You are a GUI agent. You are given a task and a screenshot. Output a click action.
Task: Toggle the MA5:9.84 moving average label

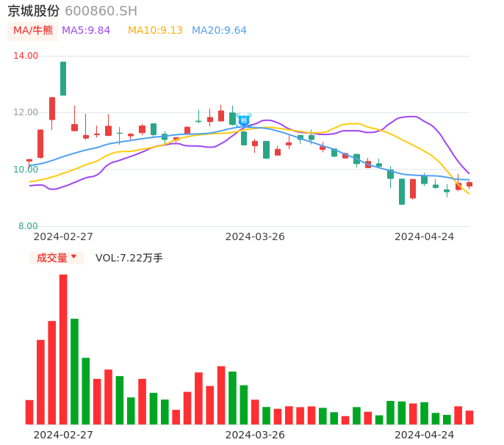pyautogui.click(x=86, y=31)
